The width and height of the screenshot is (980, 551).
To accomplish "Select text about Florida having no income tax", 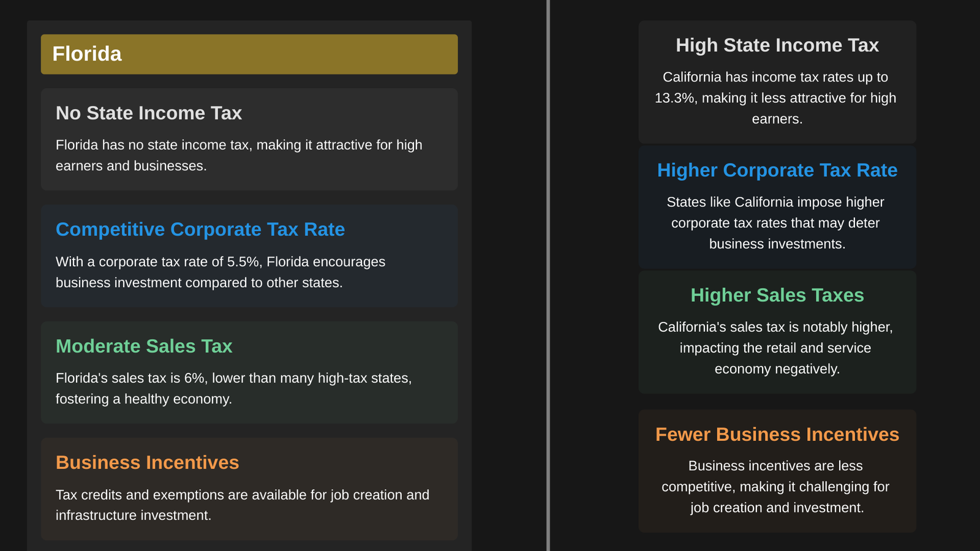I will [x=239, y=156].
